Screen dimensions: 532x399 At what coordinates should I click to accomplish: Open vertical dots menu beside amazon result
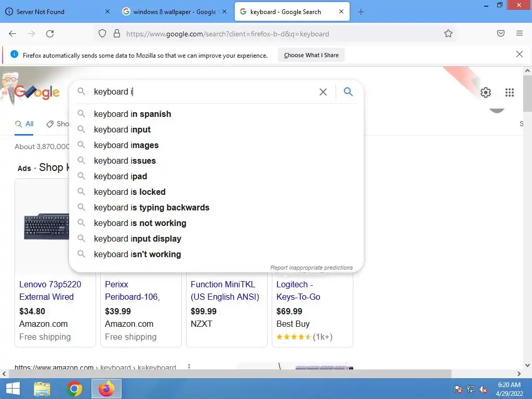pyautogui.click(x=189, y=367)
